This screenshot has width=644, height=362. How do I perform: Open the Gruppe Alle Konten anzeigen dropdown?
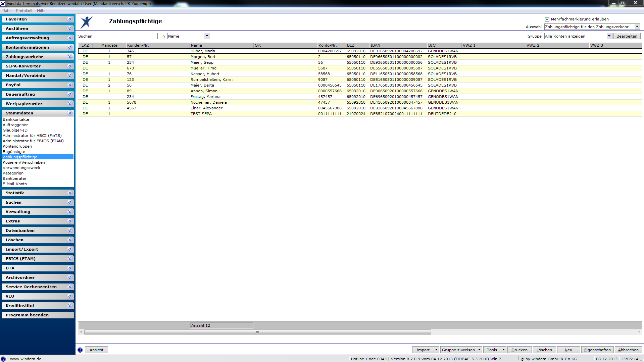609,36
